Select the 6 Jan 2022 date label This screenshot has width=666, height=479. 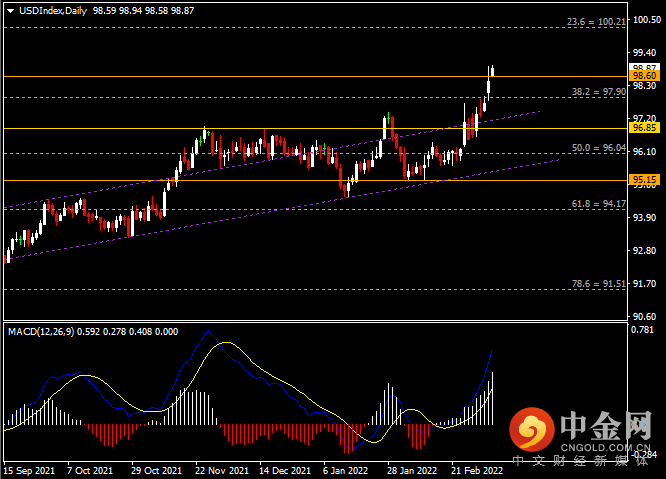click(x=345, y=471)
